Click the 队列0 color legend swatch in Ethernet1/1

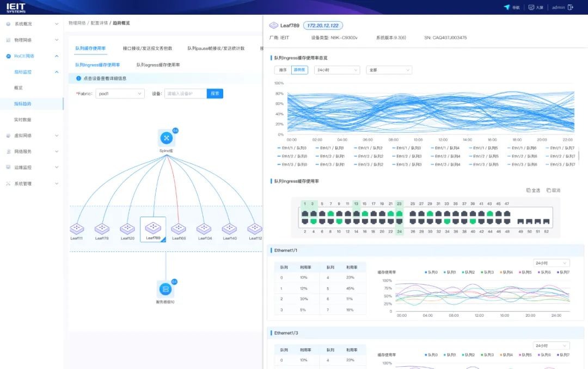click(x=426, y=272)
